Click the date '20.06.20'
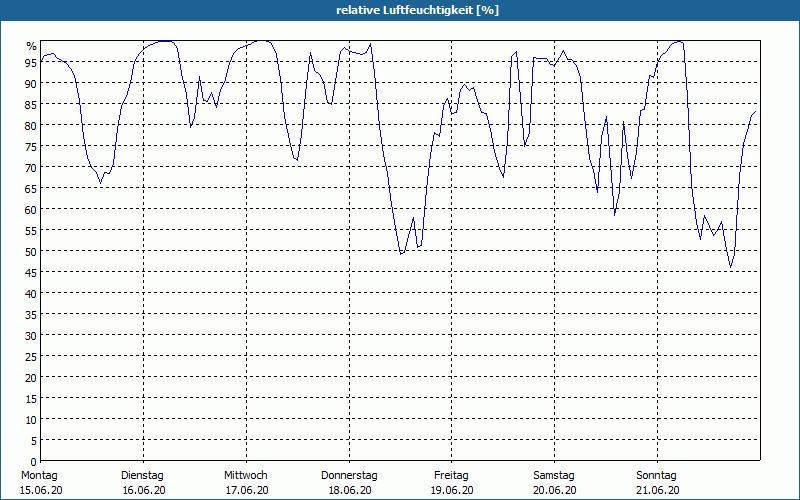The image size is (800, 500). [555, 490]
